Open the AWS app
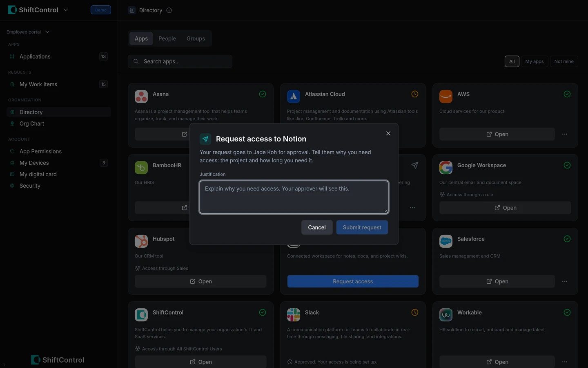This screenshot has height=368, width=588. click(497, 134)
